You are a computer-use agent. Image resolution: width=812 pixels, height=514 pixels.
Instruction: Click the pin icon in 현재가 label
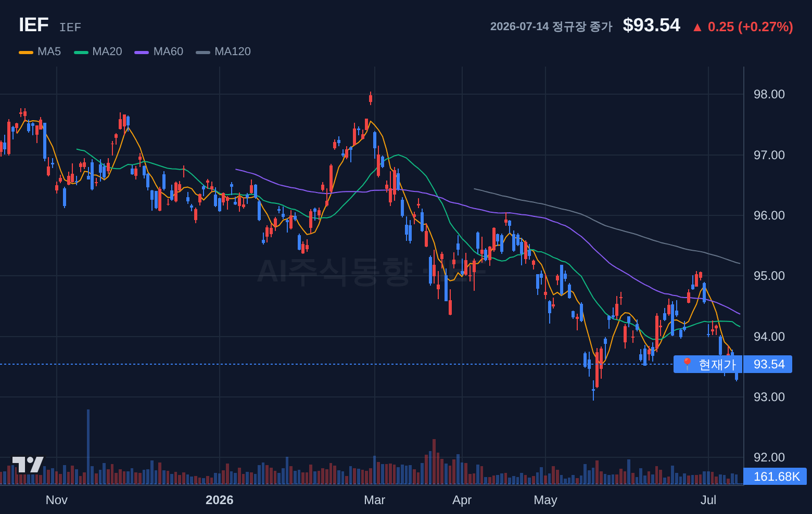point(687,364)
